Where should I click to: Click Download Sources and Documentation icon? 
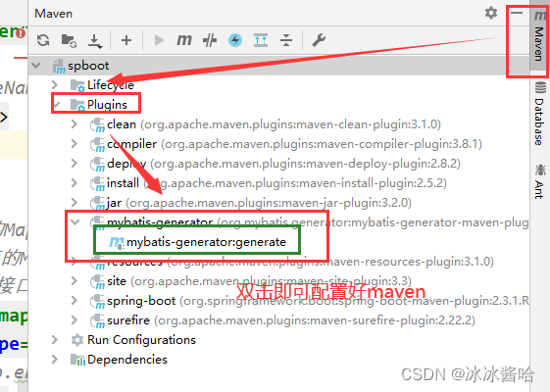coord(95,41)
